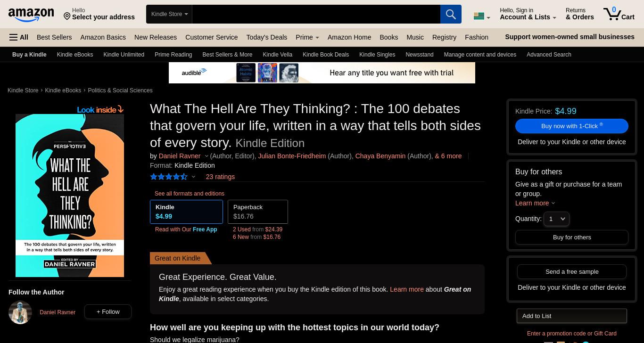This screenshot has height=343, width=644.
Task: Open Kindle Singles subnav item
Action: [x=377, y=55]
